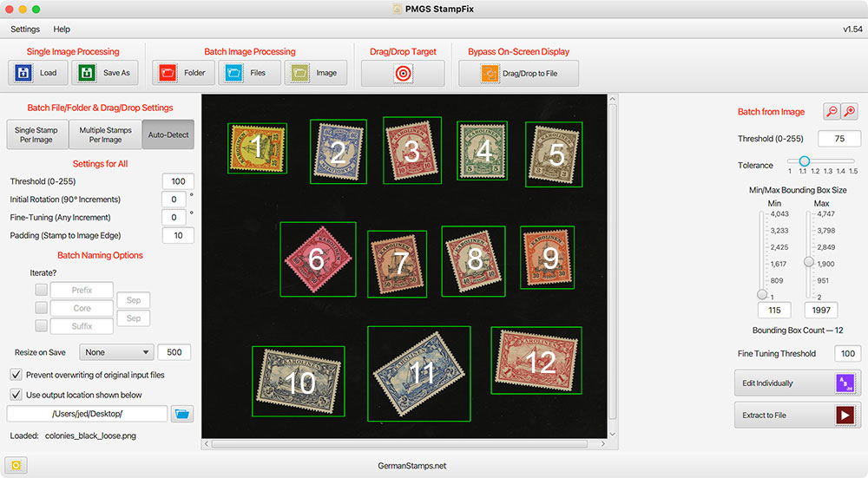The image size is (868, 478).
Task: Click the red Folder batch icon
Action: 168,73
